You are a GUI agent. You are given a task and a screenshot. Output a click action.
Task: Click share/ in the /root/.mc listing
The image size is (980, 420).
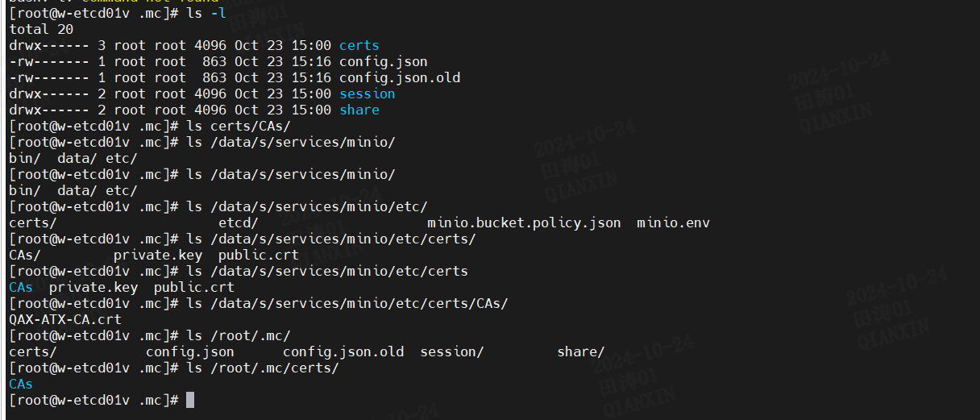pyautogui.click(x=581, y=351)
